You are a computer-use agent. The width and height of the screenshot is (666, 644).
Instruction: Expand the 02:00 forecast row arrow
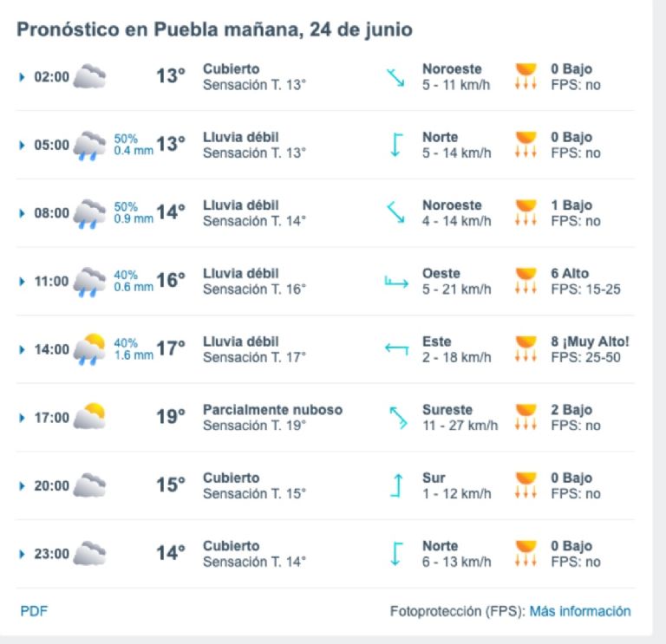tap(22, 77)
